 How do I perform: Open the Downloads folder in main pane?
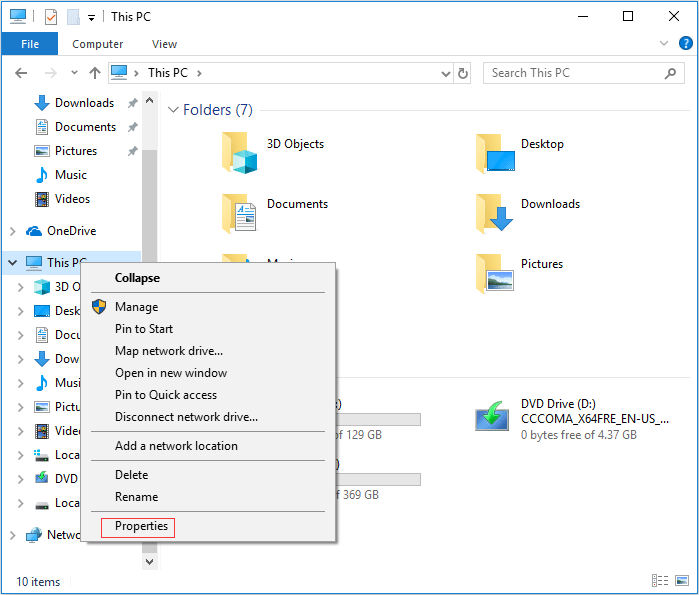click(529, 213)
